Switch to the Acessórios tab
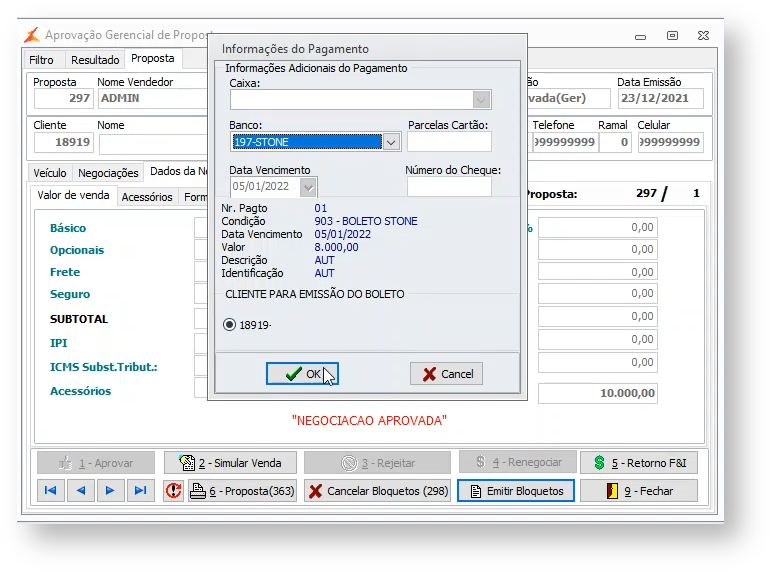This screenshot has width=772, height=572. pyautogui.click(x=147, y=197)
